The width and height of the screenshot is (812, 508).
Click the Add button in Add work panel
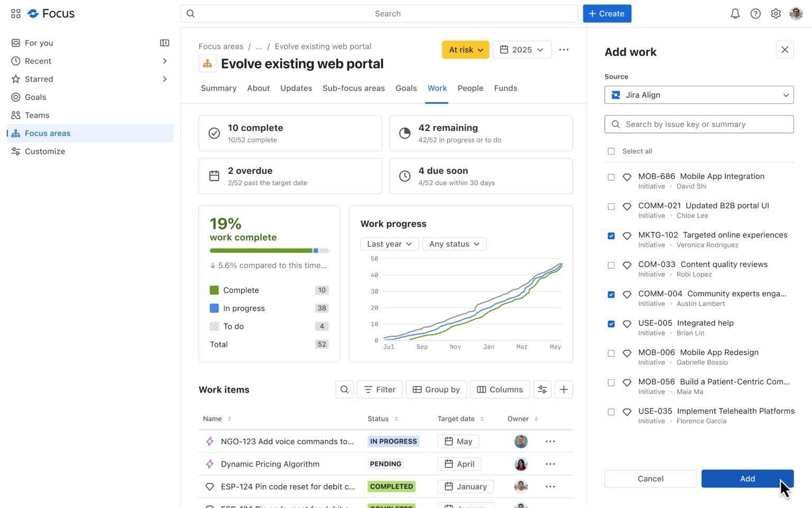(x=747, y=478)
